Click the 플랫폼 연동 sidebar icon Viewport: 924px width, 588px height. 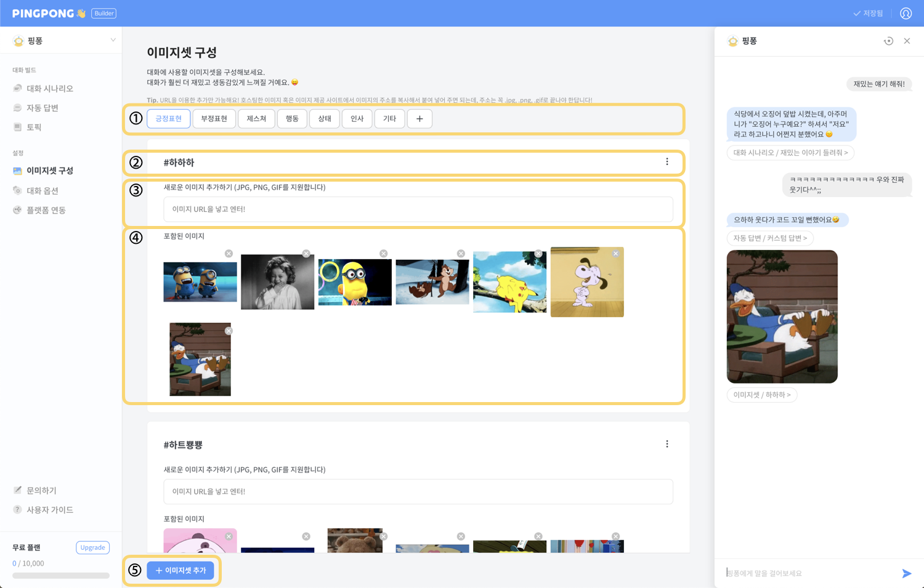(17, 210)
